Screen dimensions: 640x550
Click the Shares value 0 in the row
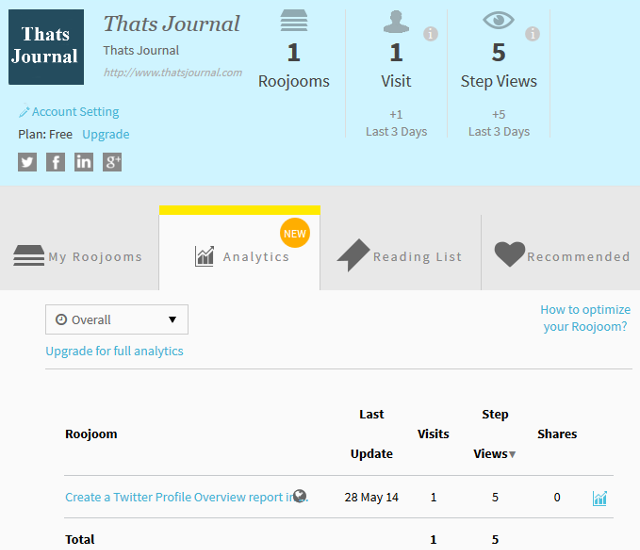[557, 497]
